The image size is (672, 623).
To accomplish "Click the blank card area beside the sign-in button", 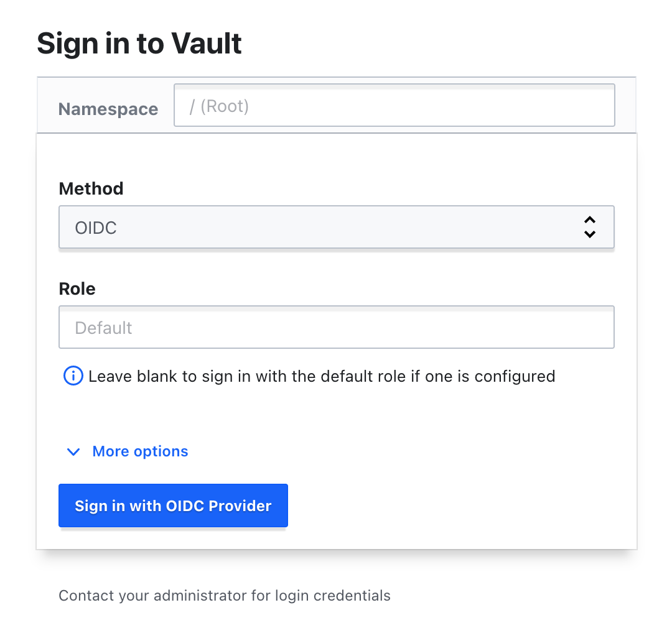I will (460, 505).
